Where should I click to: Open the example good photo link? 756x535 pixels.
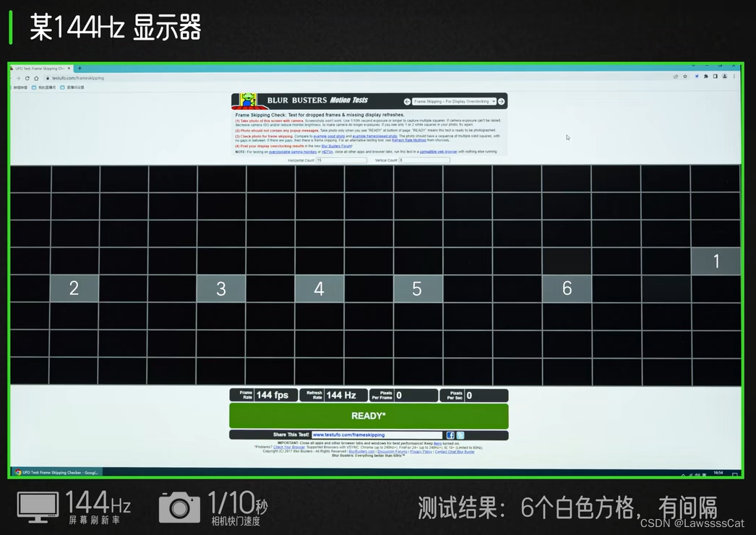329,137
